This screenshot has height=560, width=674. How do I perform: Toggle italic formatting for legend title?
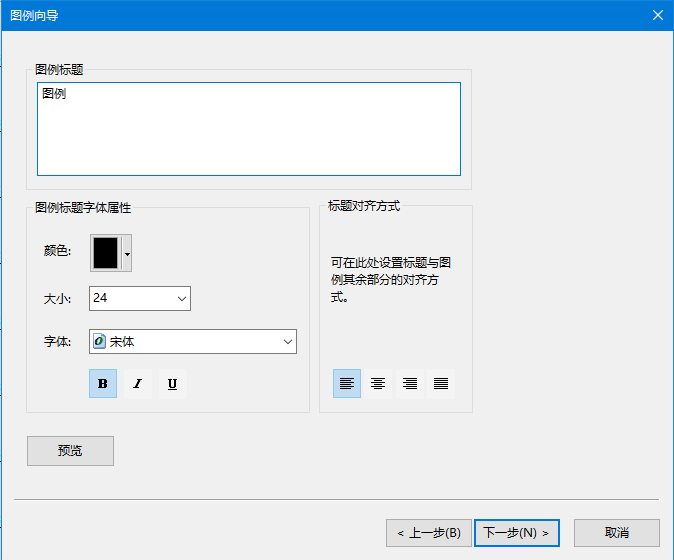tap(138, 383)
